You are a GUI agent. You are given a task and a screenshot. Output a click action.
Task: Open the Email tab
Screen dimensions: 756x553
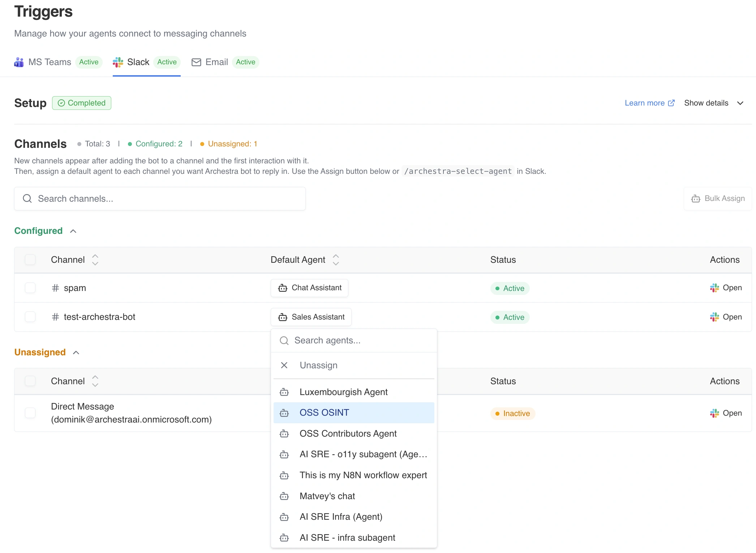click(x=225, y=62)
